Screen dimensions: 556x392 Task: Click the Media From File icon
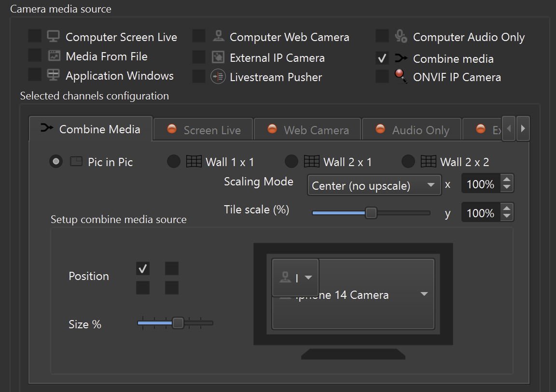click(x=54, y=56)
